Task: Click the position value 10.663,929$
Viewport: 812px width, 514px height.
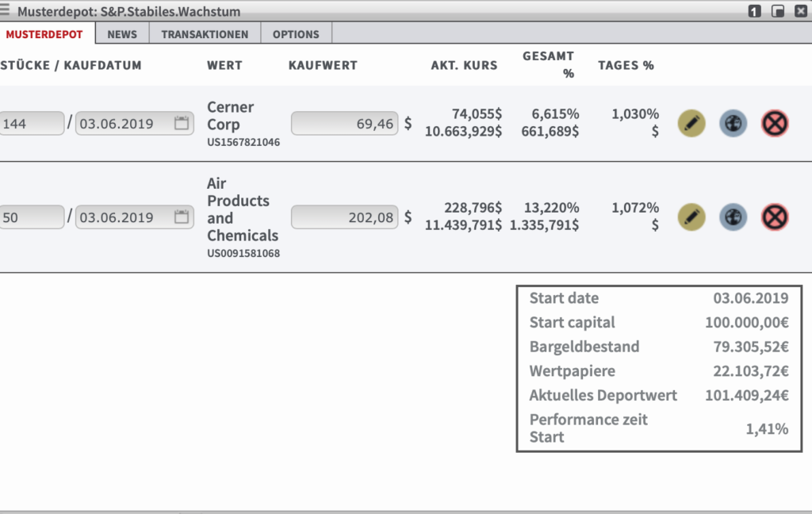Action: pos(463,132)
